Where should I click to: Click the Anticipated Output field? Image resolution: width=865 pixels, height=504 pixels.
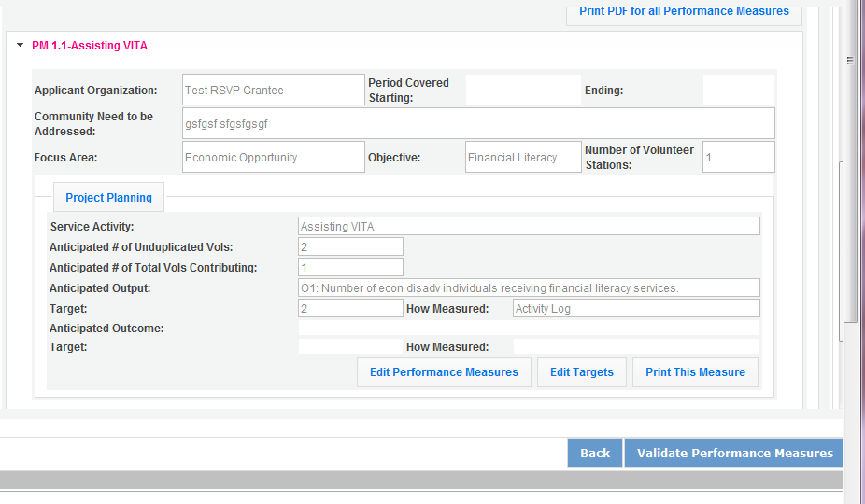529,287
